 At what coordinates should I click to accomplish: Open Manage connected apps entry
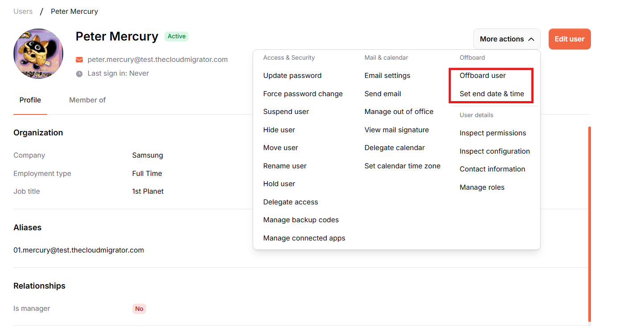point(304,238)
